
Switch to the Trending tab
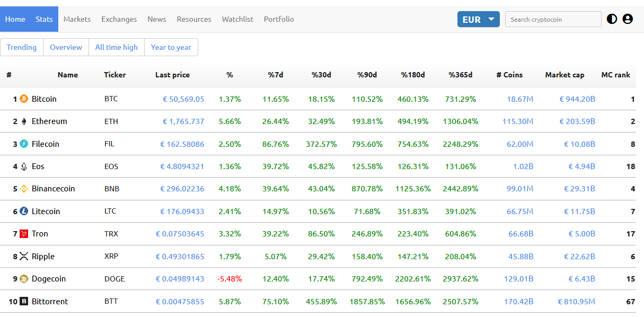click(22, 47)
